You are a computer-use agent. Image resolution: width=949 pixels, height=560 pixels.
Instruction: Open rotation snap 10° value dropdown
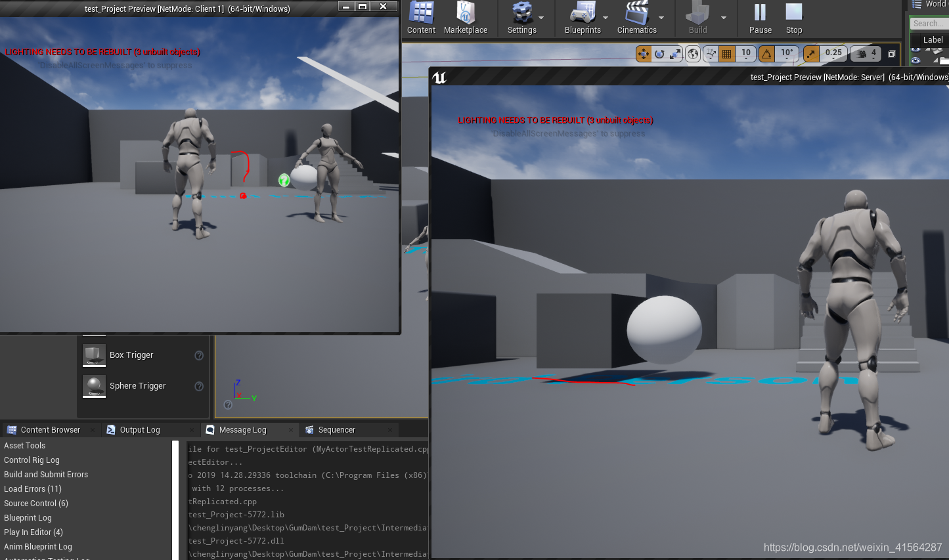[x=787, y=54]
